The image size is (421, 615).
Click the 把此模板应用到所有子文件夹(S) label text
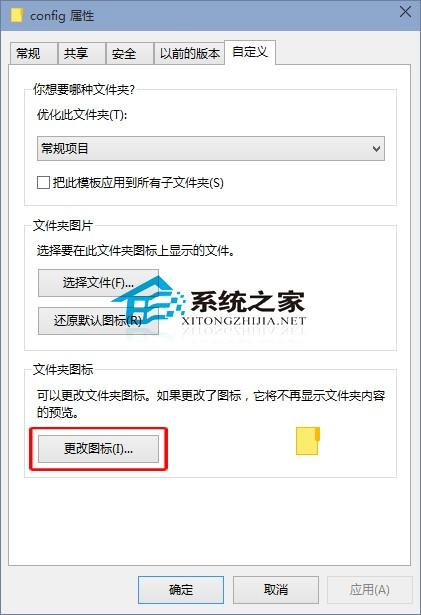tap(138, 182)
